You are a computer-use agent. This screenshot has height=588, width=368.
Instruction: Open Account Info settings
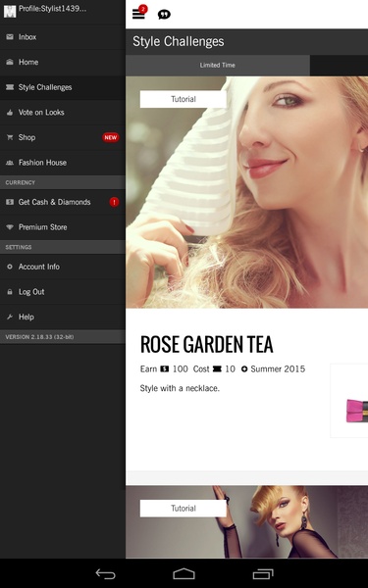[x=63, y=267]
